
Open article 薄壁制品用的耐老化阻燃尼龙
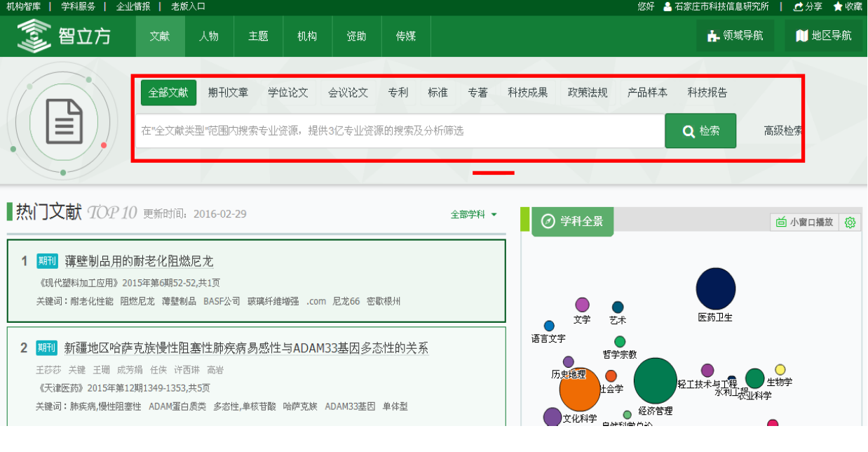click(139, 262)
